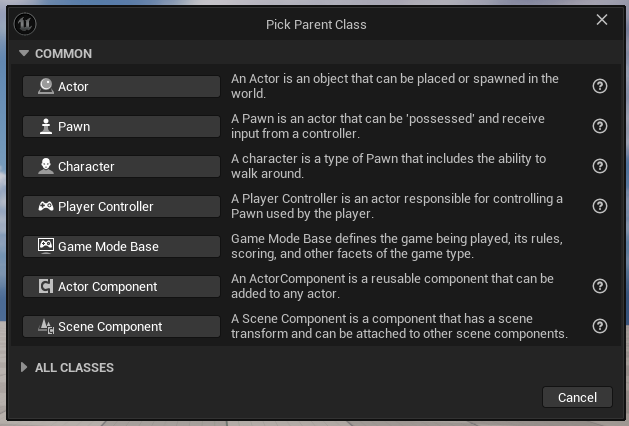Select Actor as parent class
This screenshot has width=629, height=426.
point(121,86)
